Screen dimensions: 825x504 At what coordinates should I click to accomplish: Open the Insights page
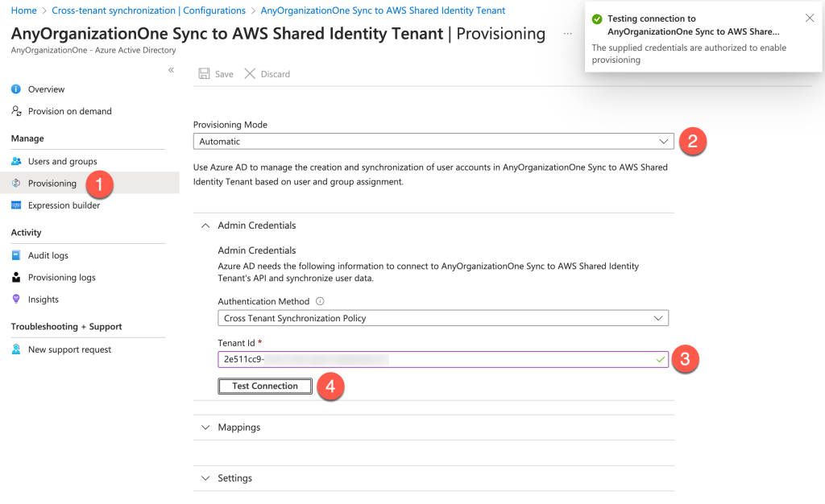click(43, 299)
